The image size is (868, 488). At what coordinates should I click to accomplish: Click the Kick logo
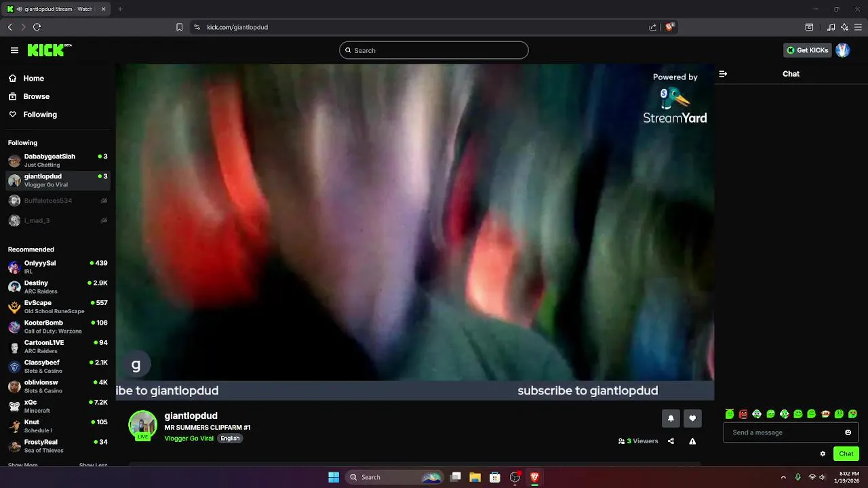tap(50, 50)
